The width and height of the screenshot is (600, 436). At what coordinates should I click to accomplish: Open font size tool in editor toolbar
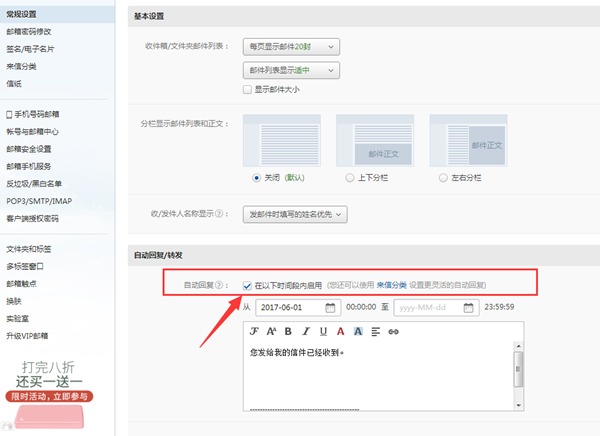point(271,331)
